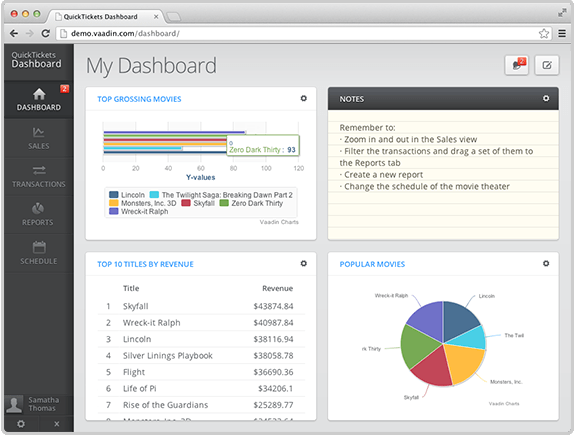Open Top 10 Titles panel settings gear
This screenshot has width=575, height=435.
(304, 263)
